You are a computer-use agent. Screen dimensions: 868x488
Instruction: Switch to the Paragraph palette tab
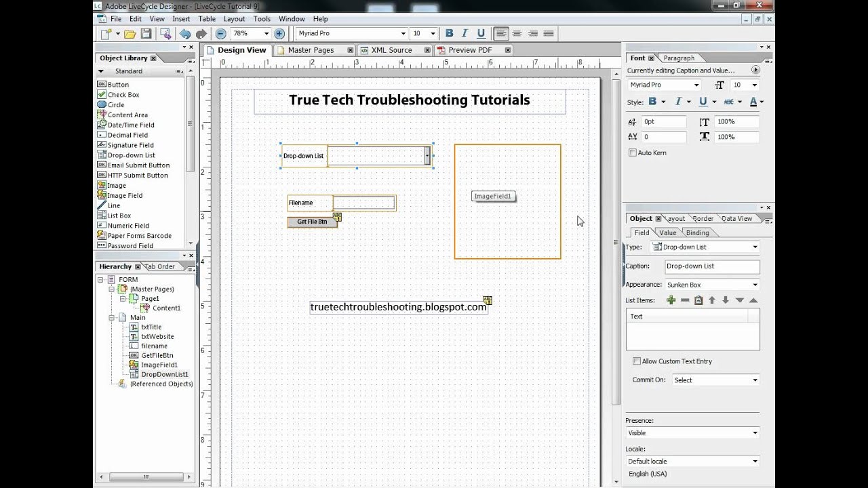click(679, 58)
